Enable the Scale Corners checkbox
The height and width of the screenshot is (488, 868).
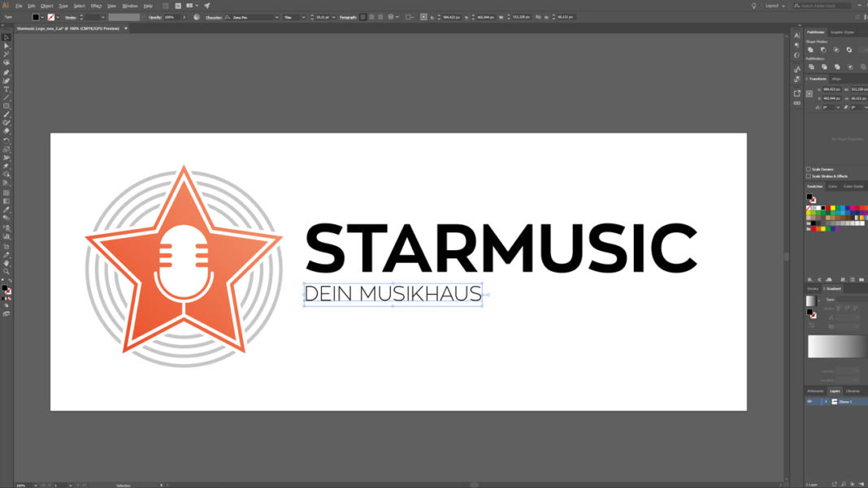[807, 169]
